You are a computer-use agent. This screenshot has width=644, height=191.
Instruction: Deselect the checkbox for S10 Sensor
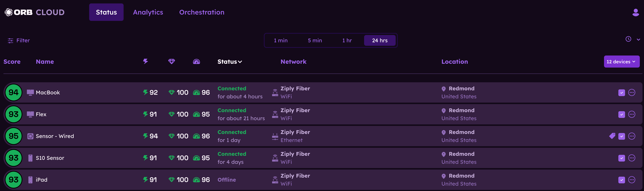pyautogui.click(x=622, y=158)
